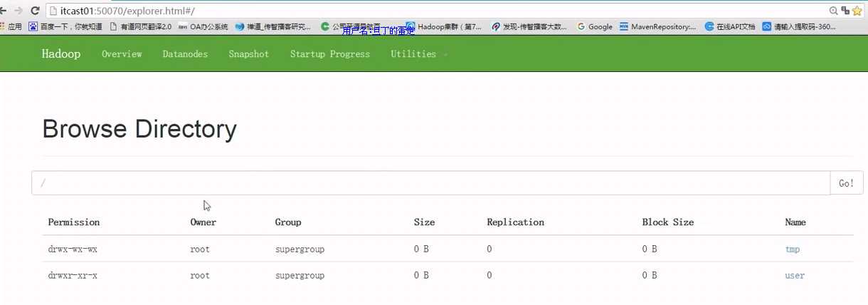868x305 pixels.
Task: Click supergroup in the tmp row
Action: tap(300, 249)
